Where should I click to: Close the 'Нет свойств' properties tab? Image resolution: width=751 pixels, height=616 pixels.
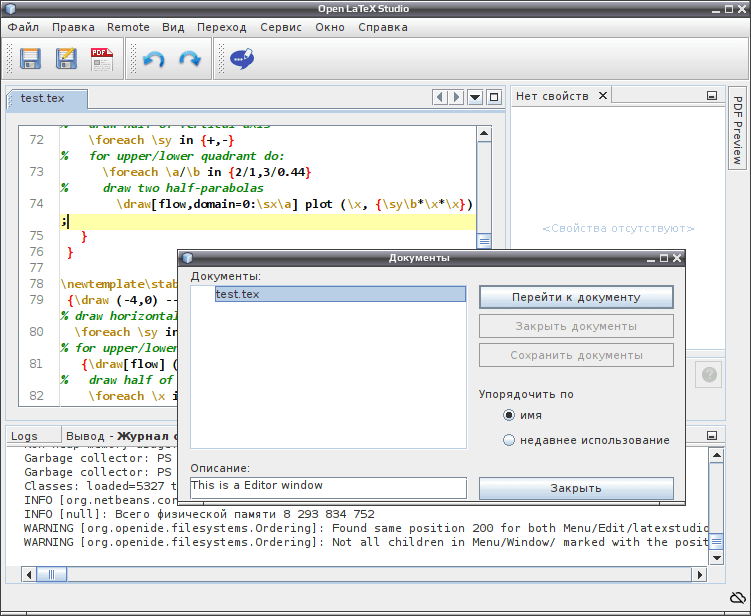603,95
